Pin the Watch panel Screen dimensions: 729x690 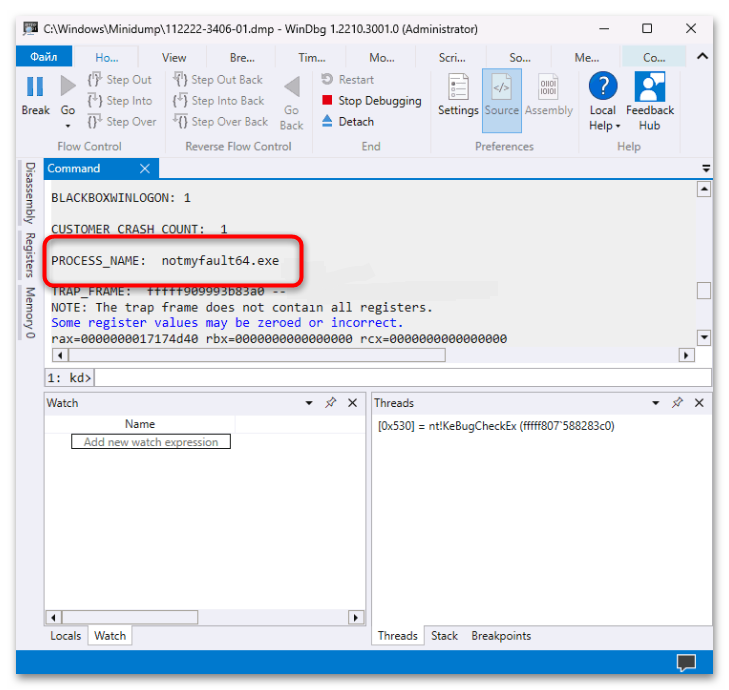330,403
